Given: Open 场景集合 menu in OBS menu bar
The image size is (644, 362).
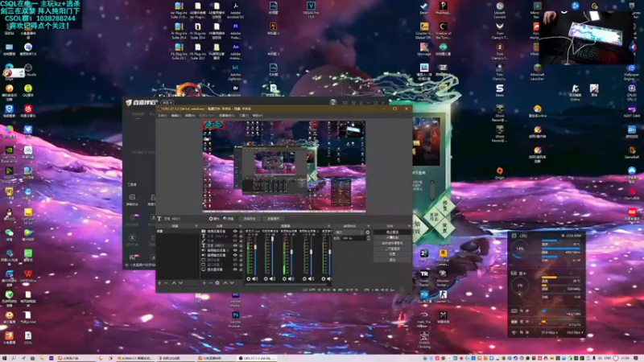Looking at the screenshot, I should pyautogui.click(x=226, y=115).
